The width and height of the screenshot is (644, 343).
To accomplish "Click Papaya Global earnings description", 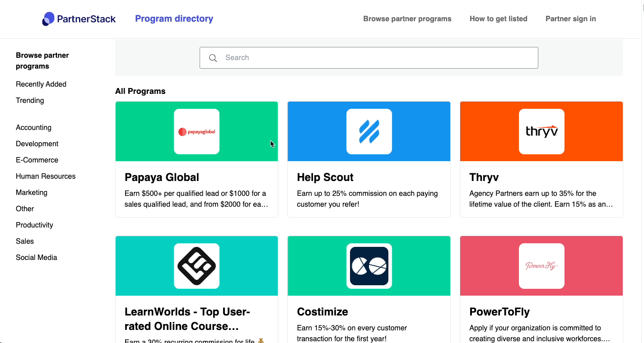I will pos(196,199).
